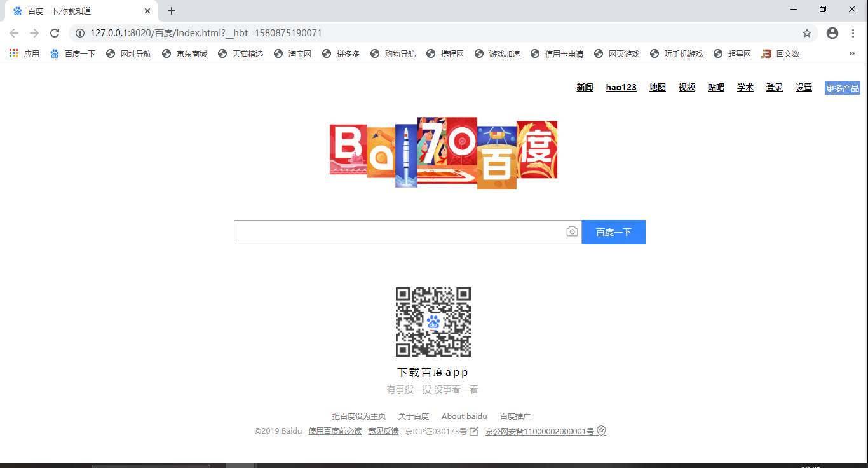
Task: Click the Baidu app QR code
Action: click(x=433, y=322)
